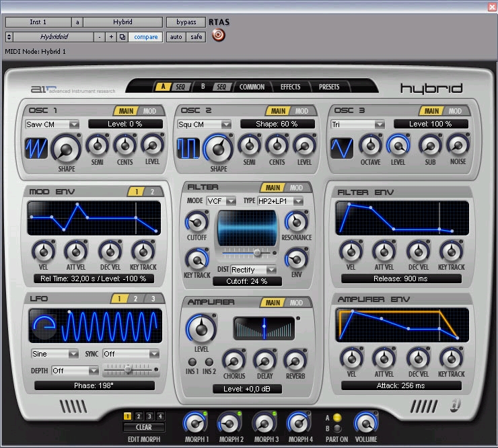Click the master VOLUME knob

pyautogui.click(x=366, y=423)
